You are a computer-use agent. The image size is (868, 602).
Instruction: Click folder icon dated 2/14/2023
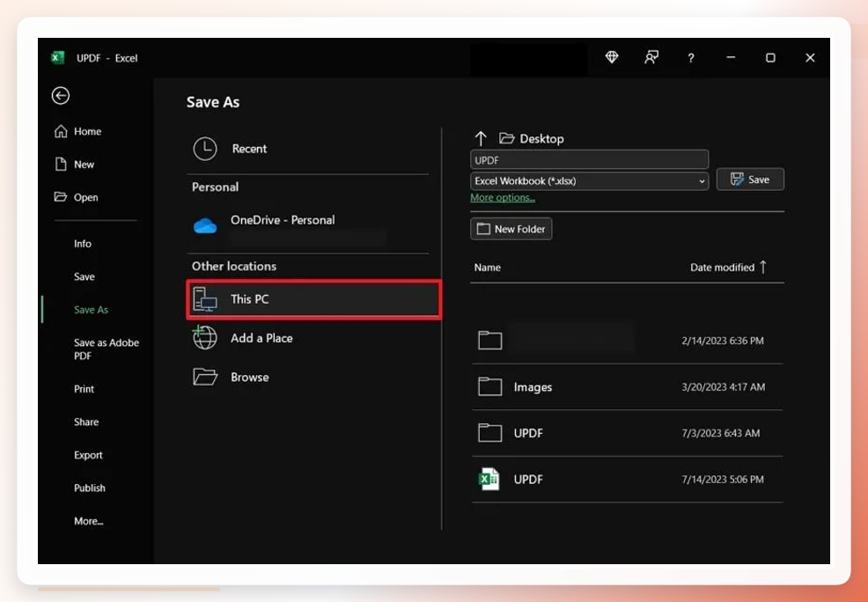[490, 340]
